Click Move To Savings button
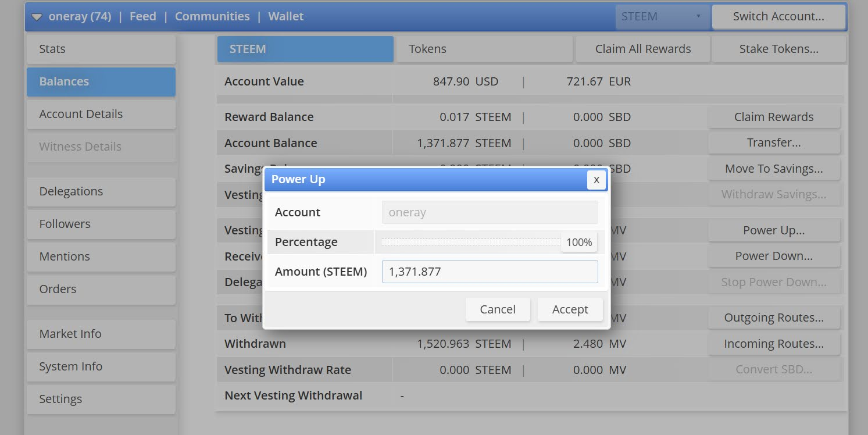 774,169
